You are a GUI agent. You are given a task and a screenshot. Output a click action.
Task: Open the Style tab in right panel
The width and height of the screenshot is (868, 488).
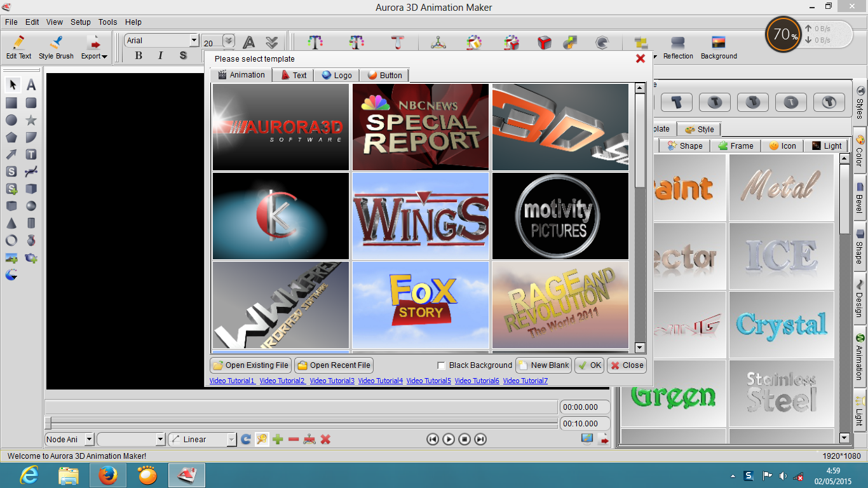click(700, 129)
